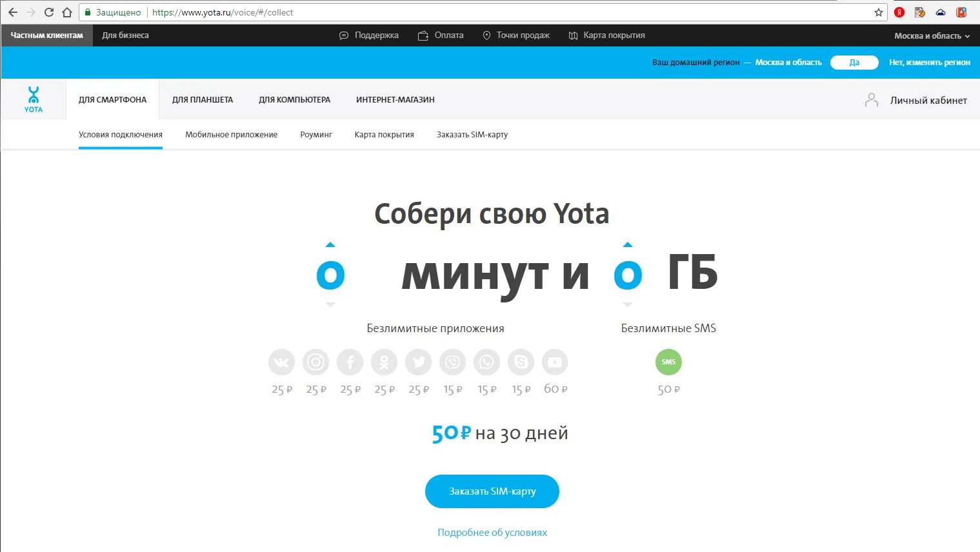Reload the page with the refresh icon
This screenshot has height=552, width=980.
[49, 12]
